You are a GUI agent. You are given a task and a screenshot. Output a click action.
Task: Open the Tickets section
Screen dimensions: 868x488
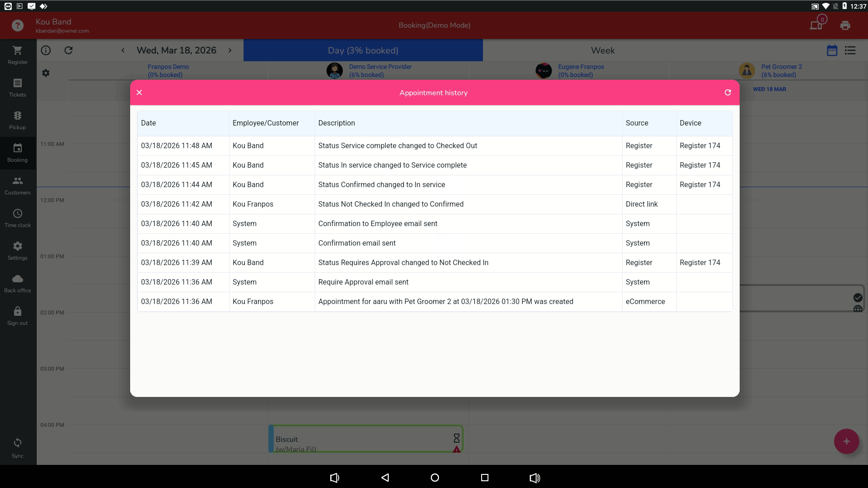point(18,87)
